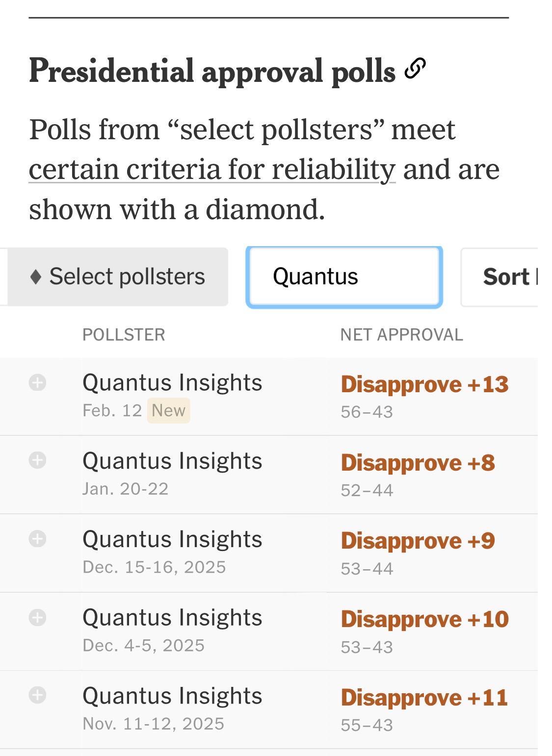Click plus icon for Dec. 15-16, 2025 poll
Viewport: 552px width, 756px height.
pos(37,539)
